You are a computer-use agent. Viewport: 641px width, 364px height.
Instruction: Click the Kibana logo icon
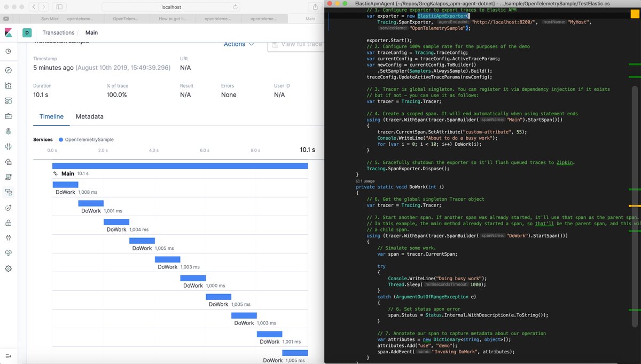[7, 33]
